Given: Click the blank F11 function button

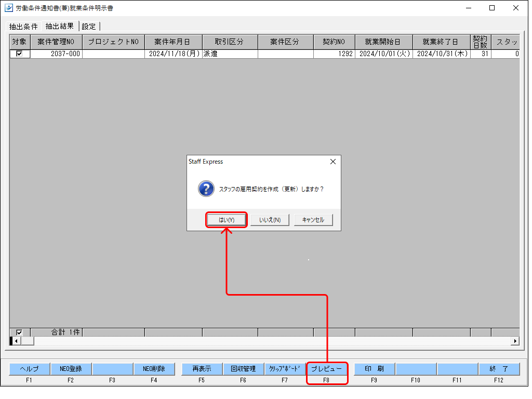Looking at the screenshot, I should [x=457, y=369].
